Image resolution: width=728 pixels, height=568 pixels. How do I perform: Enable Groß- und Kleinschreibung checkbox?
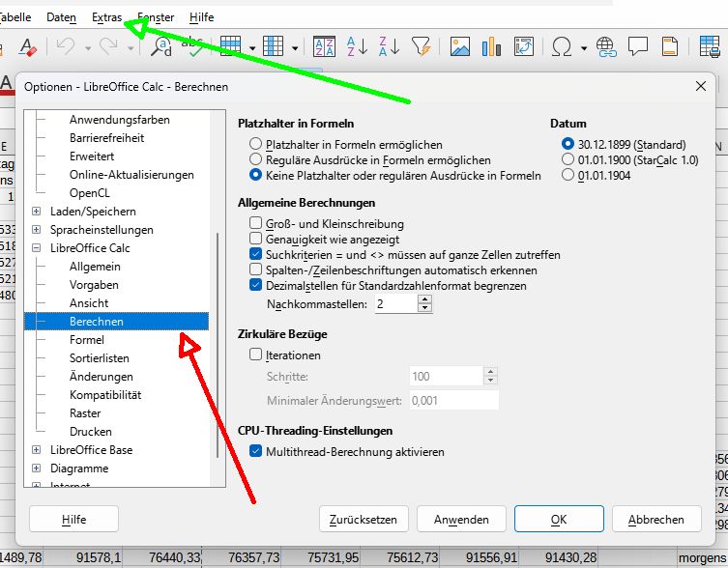[x=256, y=223]
